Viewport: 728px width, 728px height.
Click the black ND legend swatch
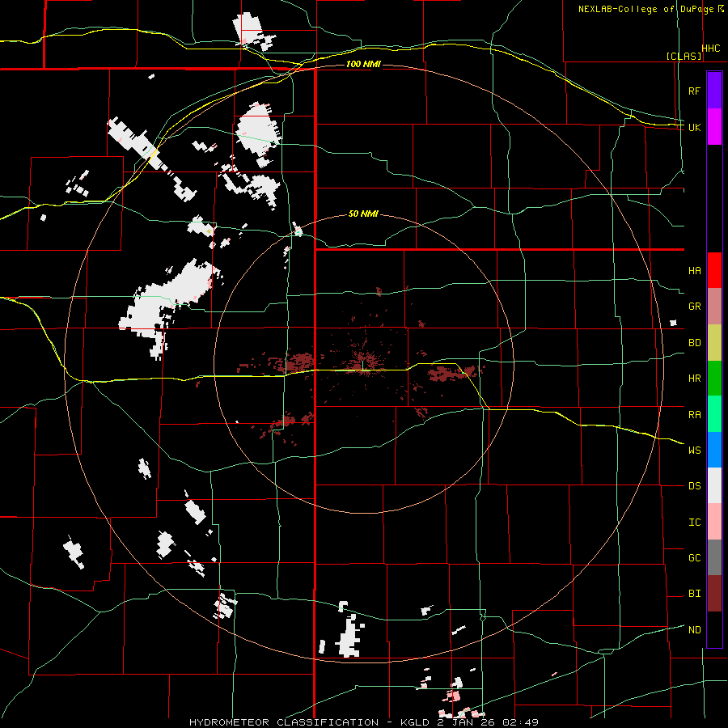pos(714,629)
